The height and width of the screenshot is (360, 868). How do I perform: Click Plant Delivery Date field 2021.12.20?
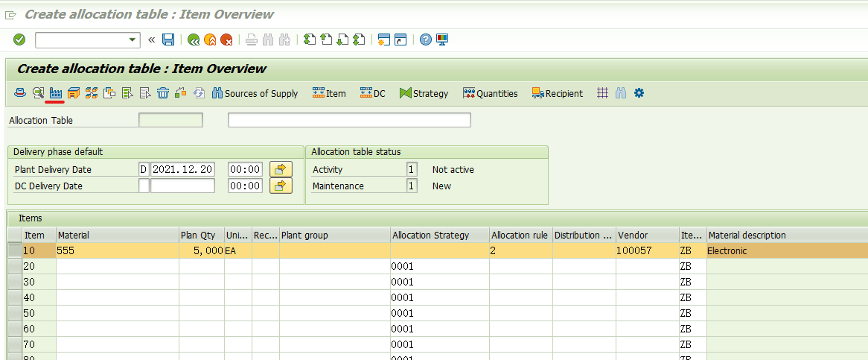[182, 169]
